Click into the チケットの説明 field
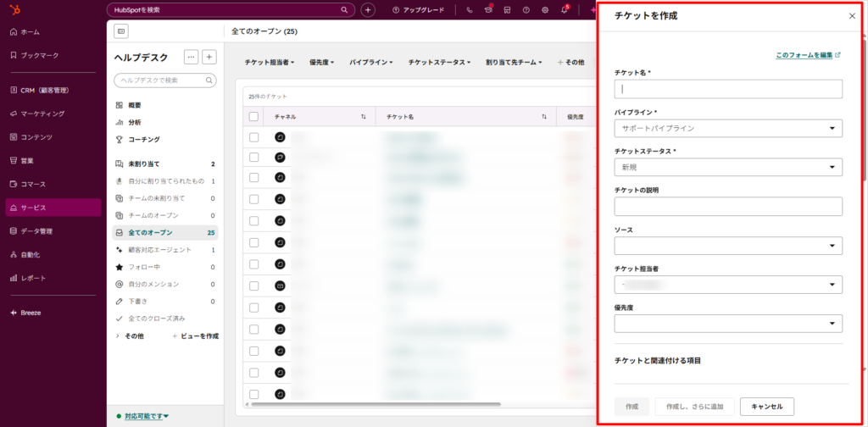 728,207
